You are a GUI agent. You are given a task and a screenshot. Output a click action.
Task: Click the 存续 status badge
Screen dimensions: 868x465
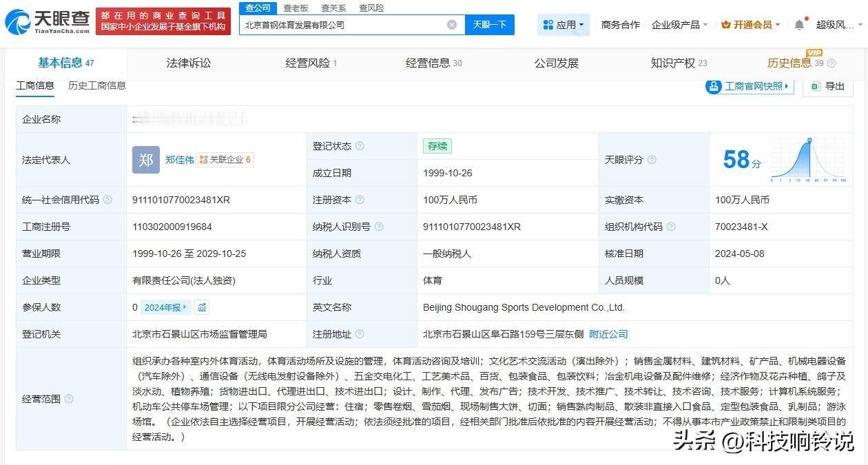coord(437,146)
